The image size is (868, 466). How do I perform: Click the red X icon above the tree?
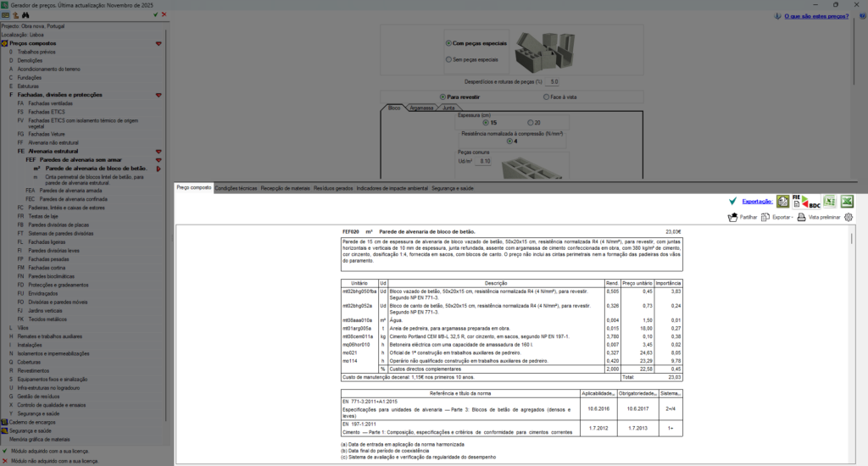tap(164, 15)
